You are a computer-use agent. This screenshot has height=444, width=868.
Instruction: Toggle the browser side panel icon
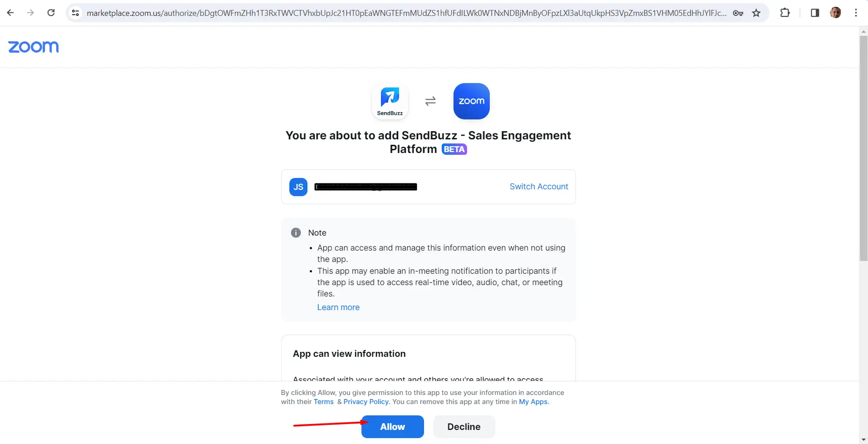[815, 13]
